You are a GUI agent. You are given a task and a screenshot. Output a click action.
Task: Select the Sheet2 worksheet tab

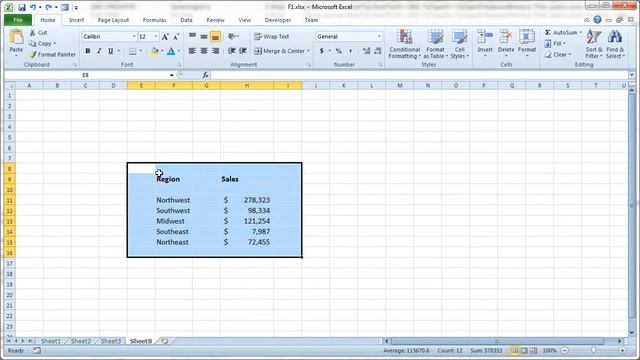pos(81,341)
